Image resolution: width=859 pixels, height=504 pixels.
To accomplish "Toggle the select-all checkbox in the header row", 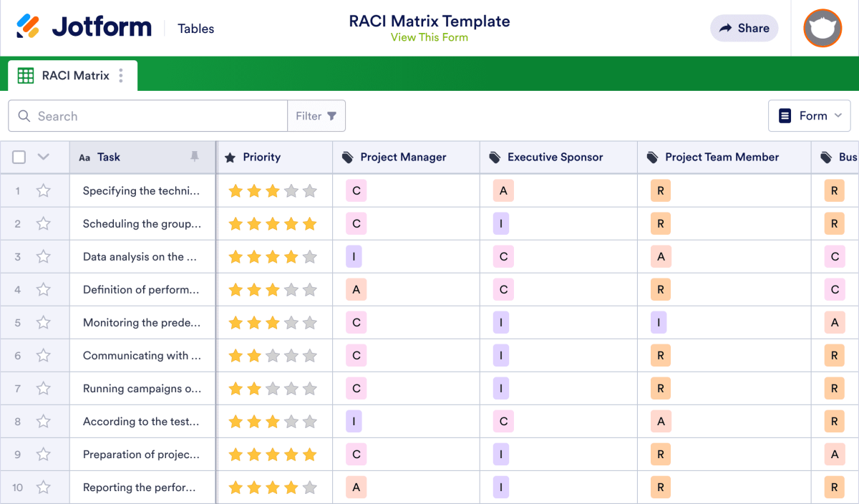I will [19, 157].
